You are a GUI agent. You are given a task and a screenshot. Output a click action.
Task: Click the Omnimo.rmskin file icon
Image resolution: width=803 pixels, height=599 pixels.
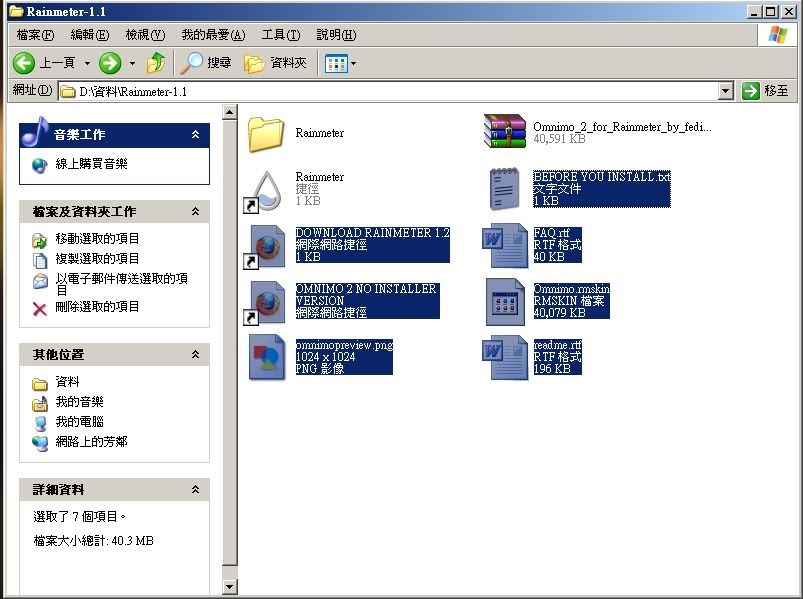(505, 302)
